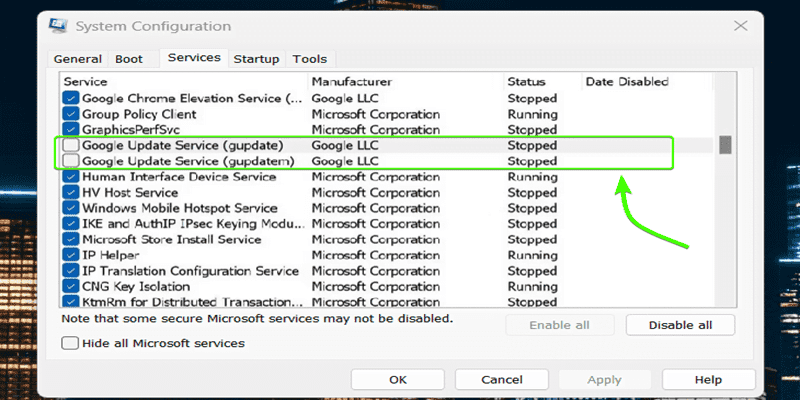
Task: Uncheck CNG Key Isolation checkbox
Action: [x=70, y=286]
